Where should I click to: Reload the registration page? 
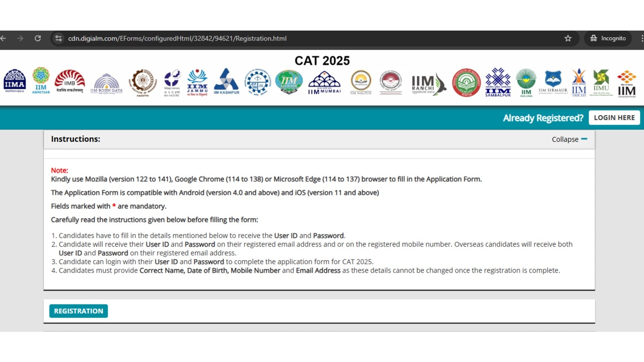[x=38, y=39]
